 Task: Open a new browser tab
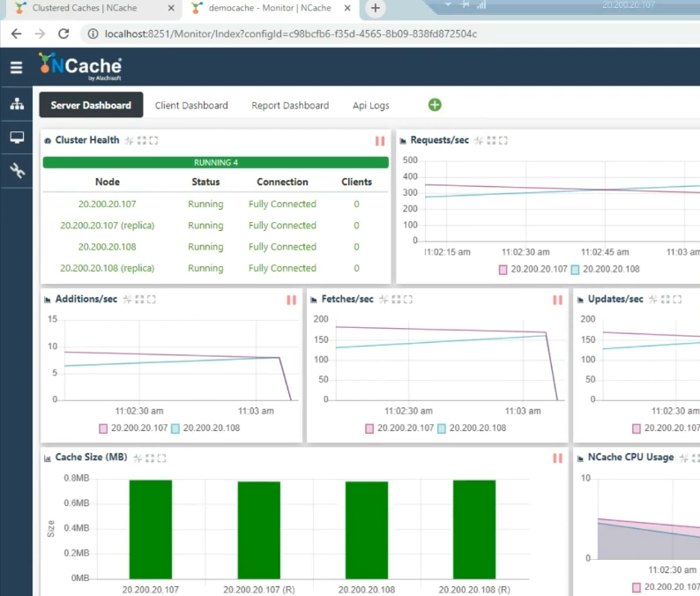point(376,8)
